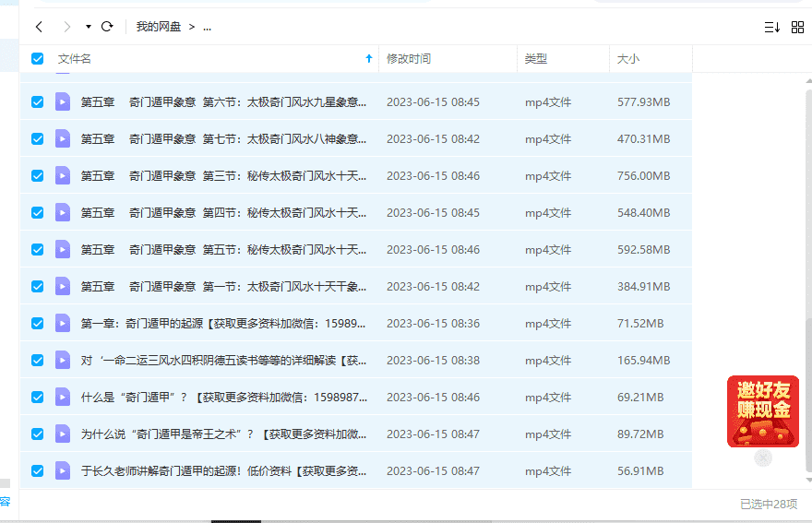Open the 邀好友赚现金 promotion

click(x=762, y=411)
